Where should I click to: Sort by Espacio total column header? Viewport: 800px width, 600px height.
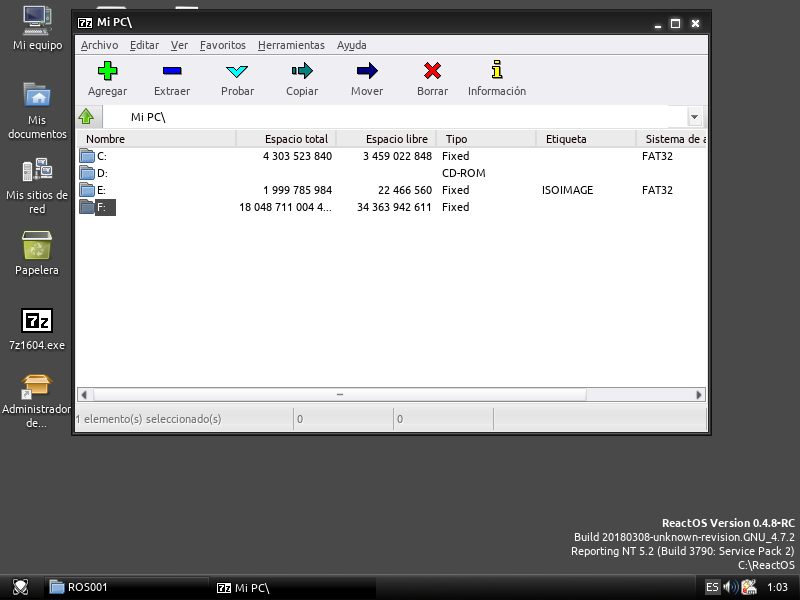286,139
